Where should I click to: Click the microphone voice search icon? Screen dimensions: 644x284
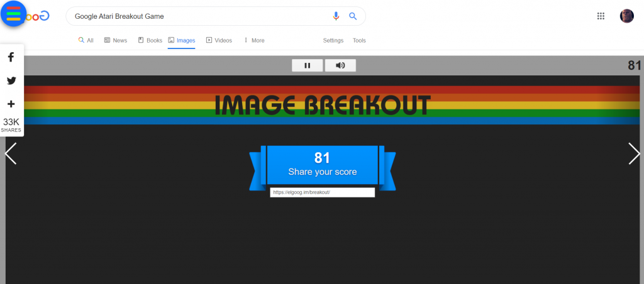pyautogui.click(x=336, y=16)
